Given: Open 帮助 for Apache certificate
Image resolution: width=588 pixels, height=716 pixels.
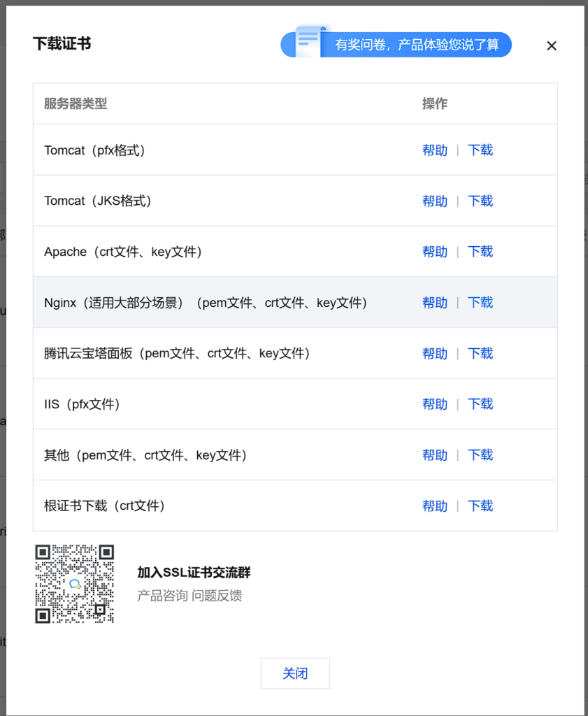Looking at the screenshot, I should point(435,252).
